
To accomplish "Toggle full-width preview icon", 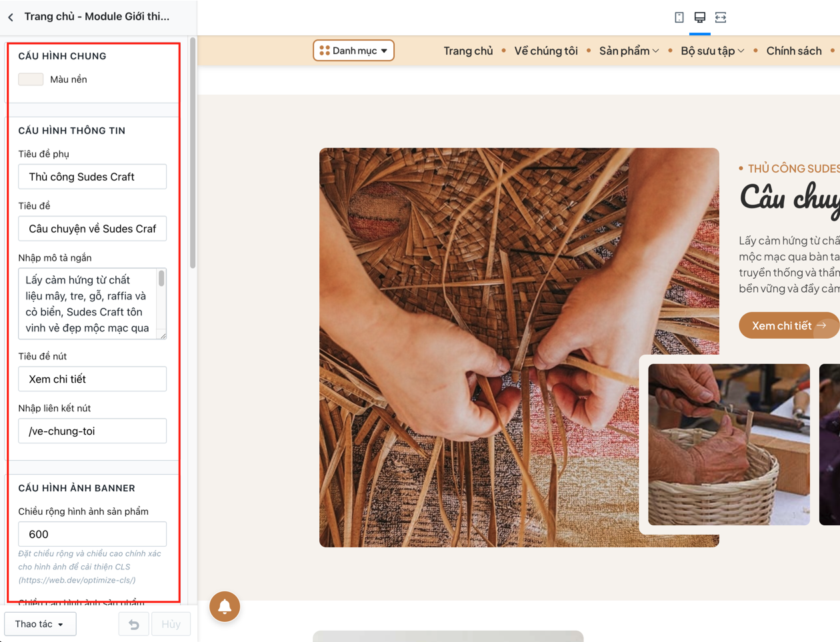I will point(721,17).
